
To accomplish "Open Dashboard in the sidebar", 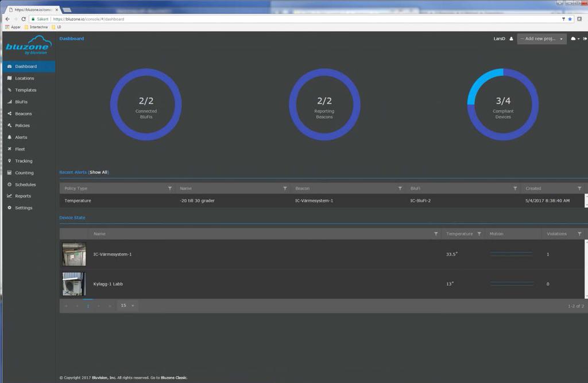I will [x=29, y=67].
